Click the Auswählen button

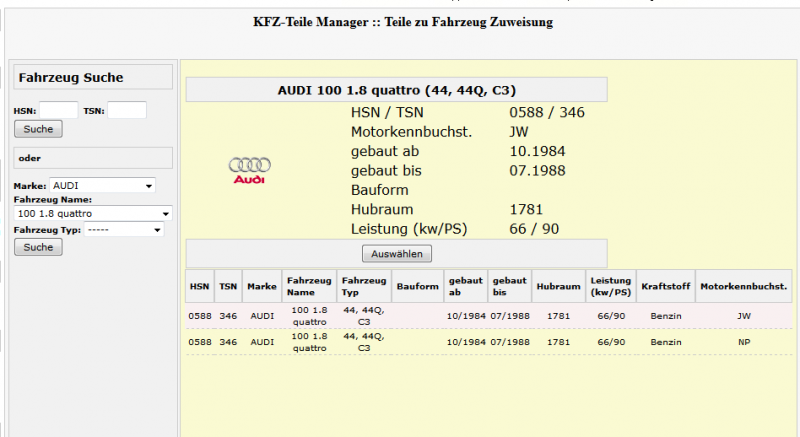click(x=397, y=254)
